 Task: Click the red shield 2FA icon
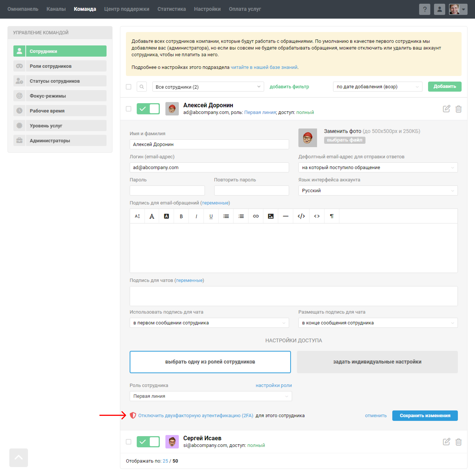click(x=133, y=415)
